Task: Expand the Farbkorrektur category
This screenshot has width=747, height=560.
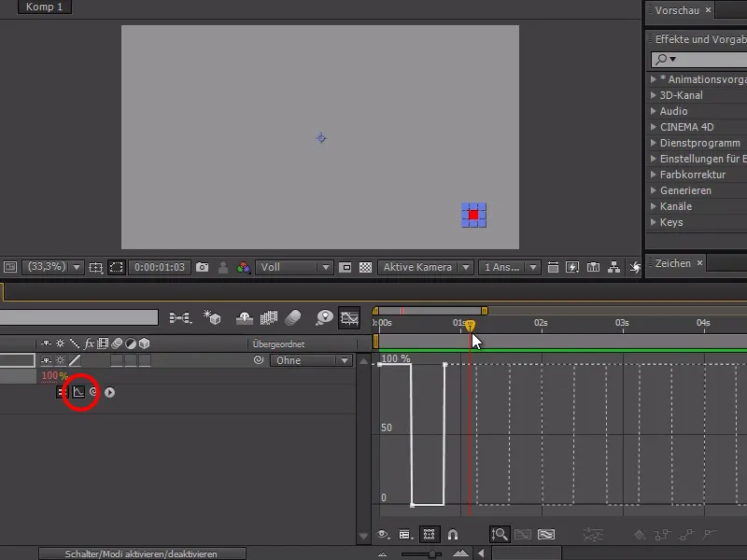Action: coord(654,175)
